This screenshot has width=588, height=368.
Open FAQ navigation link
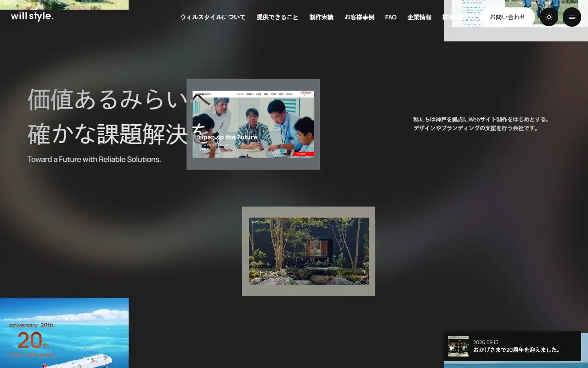coord(391,17)
